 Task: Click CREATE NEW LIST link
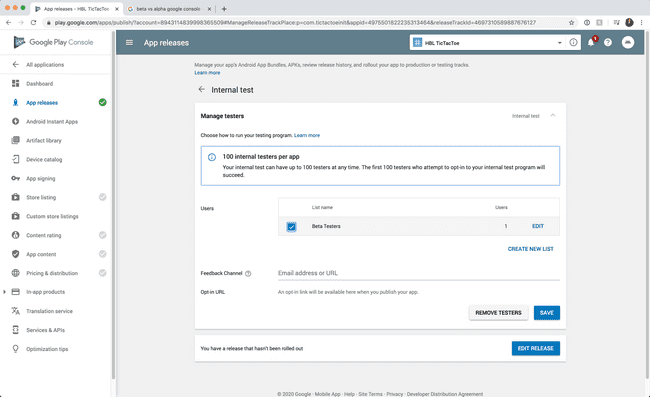click(531, 249)
